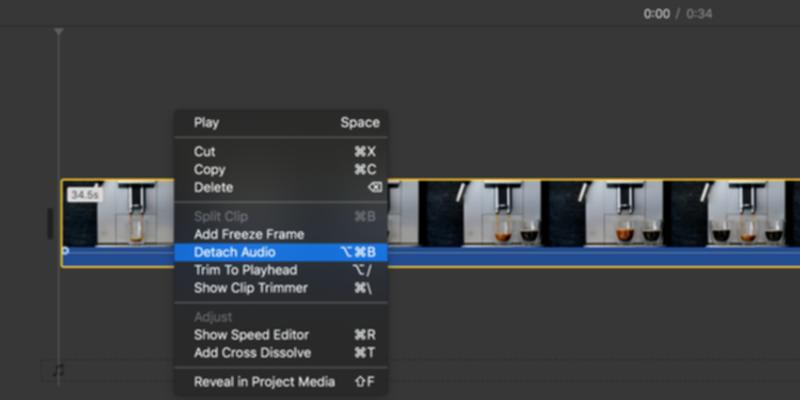Click Reveal in Project Media
The height and width of the screenshot is (400, 800).
click(281, 382)
